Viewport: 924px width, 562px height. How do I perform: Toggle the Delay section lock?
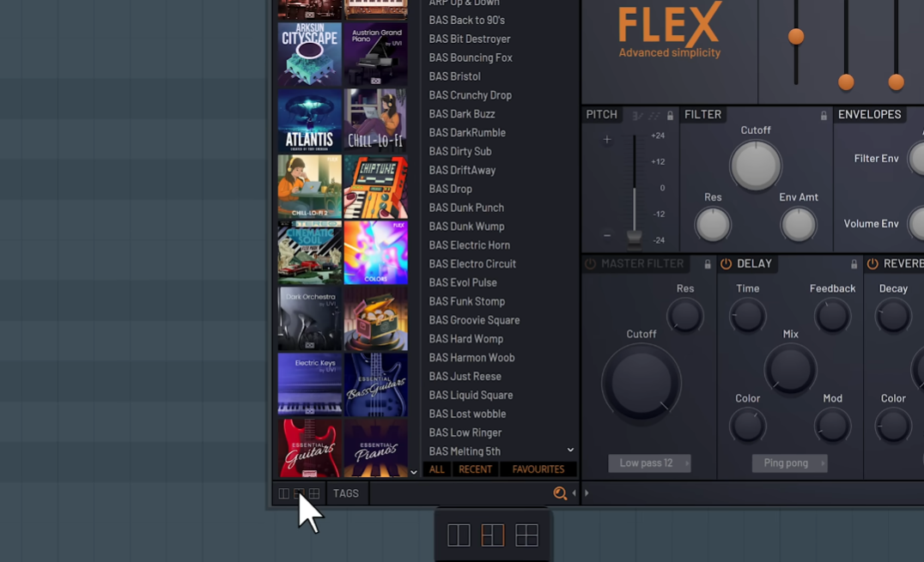click(x=854, y=264)
